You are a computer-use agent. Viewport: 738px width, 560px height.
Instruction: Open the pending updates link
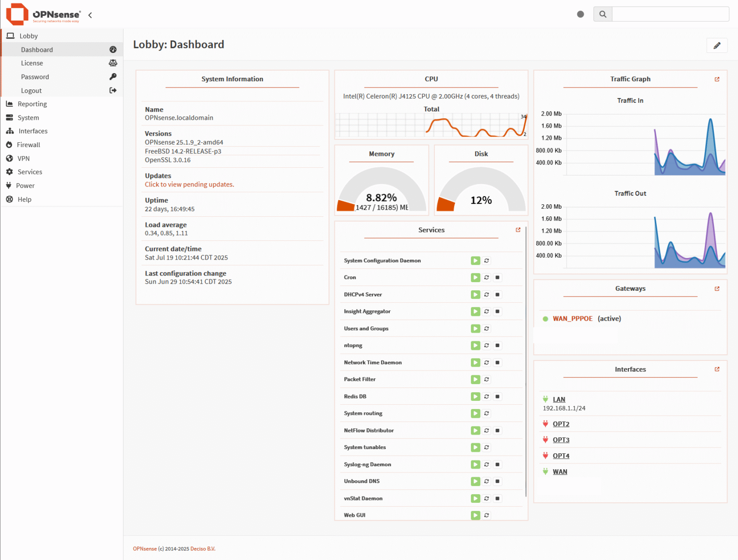tap(189, 184)
